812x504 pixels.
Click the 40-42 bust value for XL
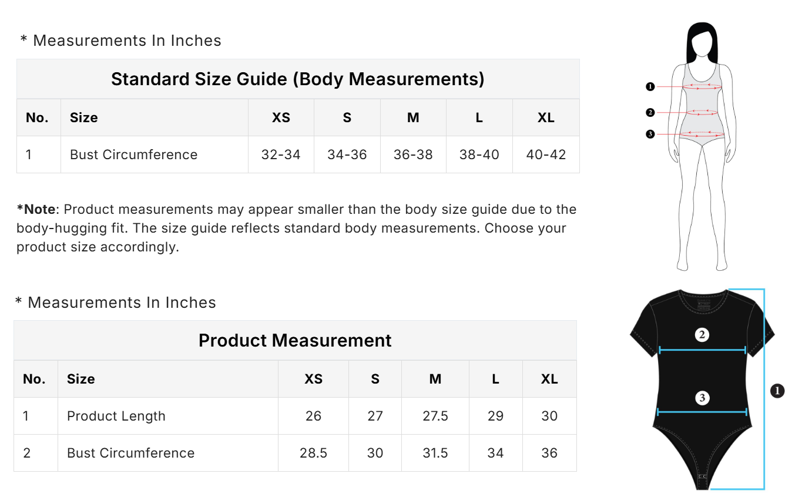pyautogui.click(x=546, y=154)
